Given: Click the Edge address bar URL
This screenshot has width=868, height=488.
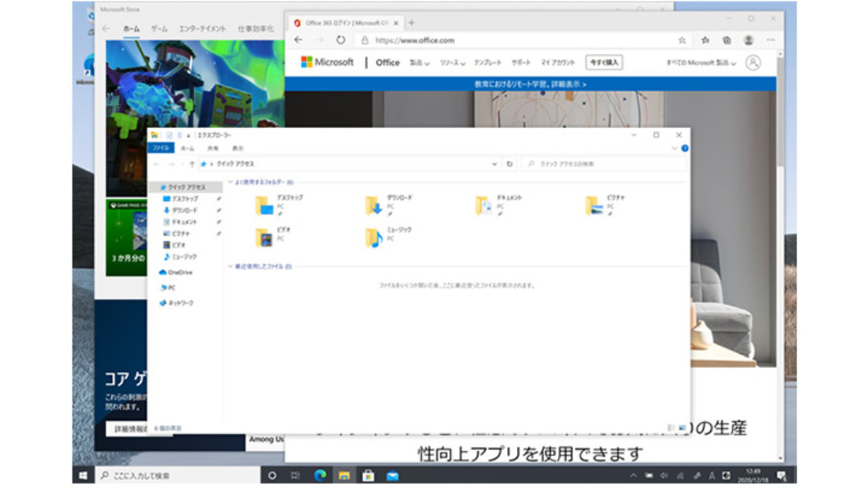Looking at the screenshot, I should tap(415, 40).
